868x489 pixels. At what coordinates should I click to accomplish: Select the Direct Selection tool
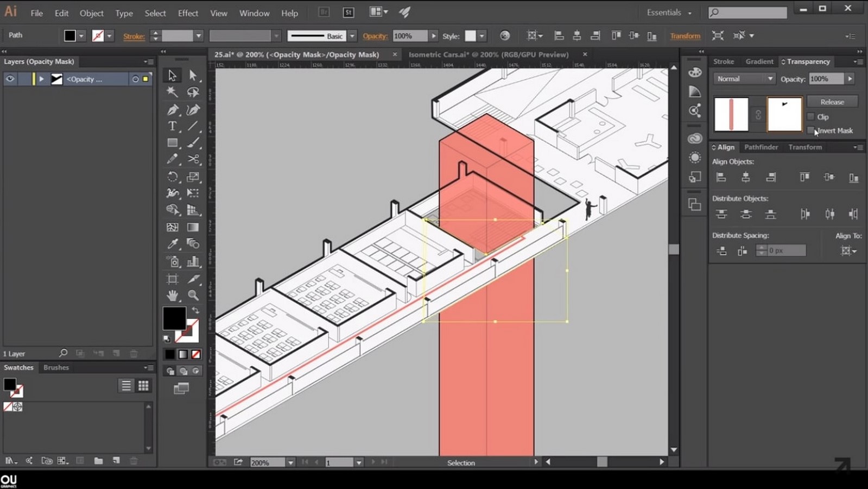point(193,75)
